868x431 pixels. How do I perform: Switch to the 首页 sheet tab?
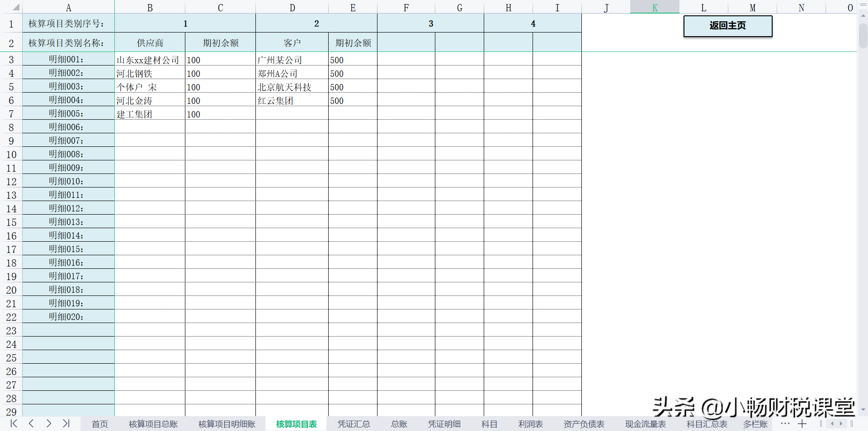point(100,424)
